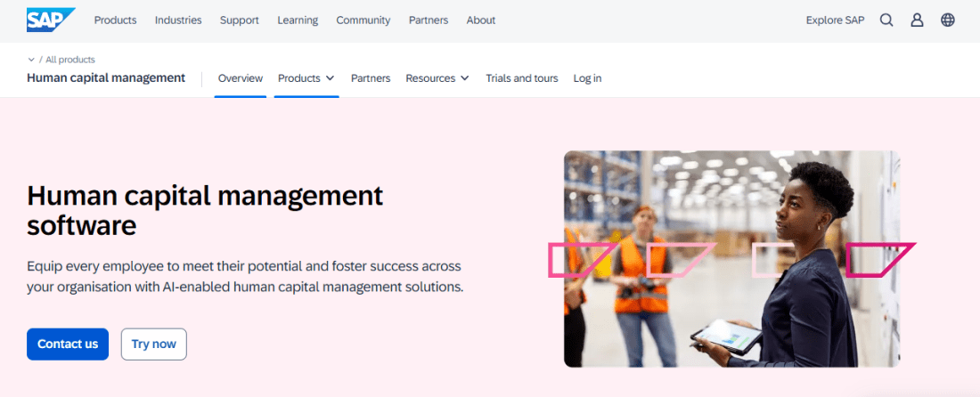
Task: Open the Learning menu
Action: click(298, 20)
